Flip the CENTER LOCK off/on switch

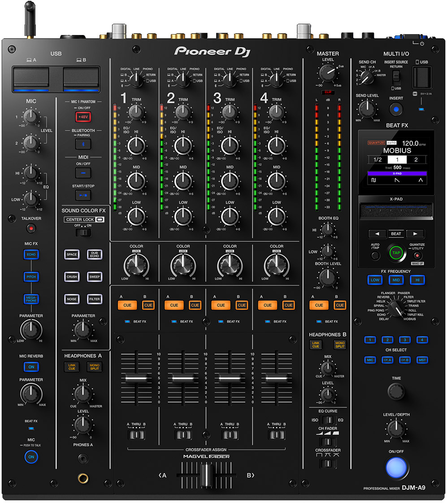[x=83, y=232]
